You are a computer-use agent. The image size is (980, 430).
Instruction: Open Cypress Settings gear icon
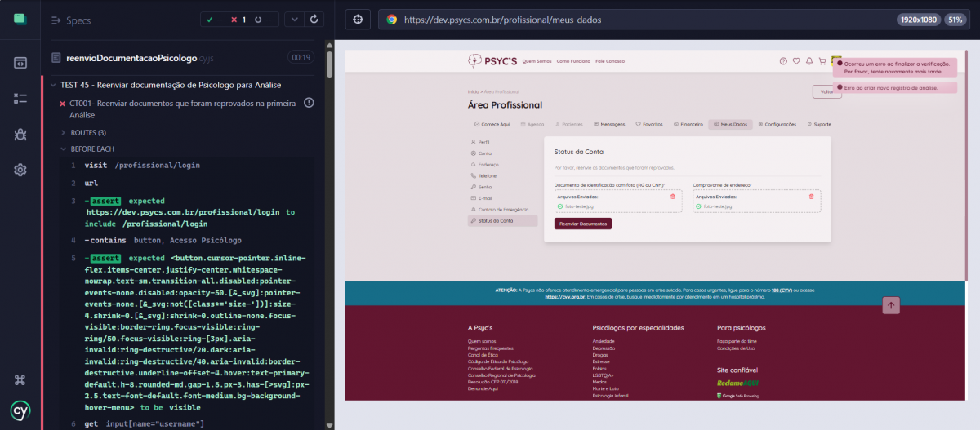(20, 170)
